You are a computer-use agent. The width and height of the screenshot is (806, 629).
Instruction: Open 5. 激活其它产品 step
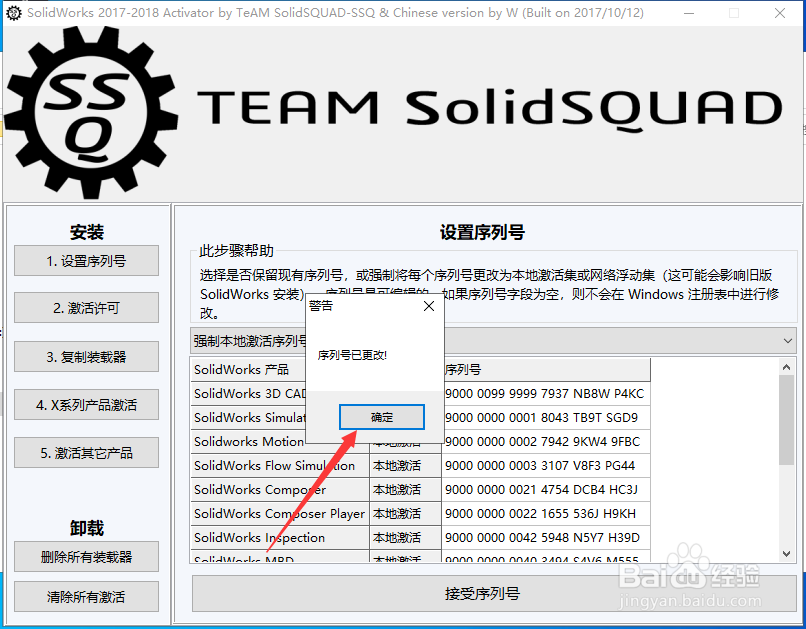[86, 453]
